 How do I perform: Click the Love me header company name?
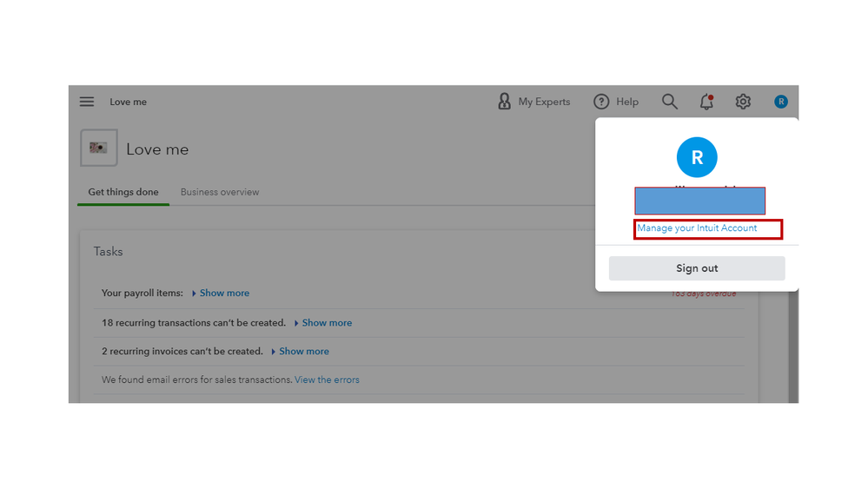[x=128, y=102]
